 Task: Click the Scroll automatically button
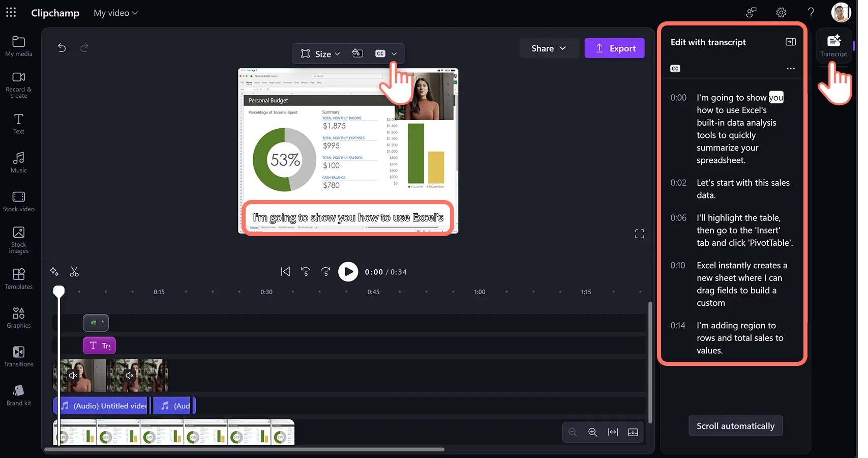pyautogui.click(x=735, y=426)
